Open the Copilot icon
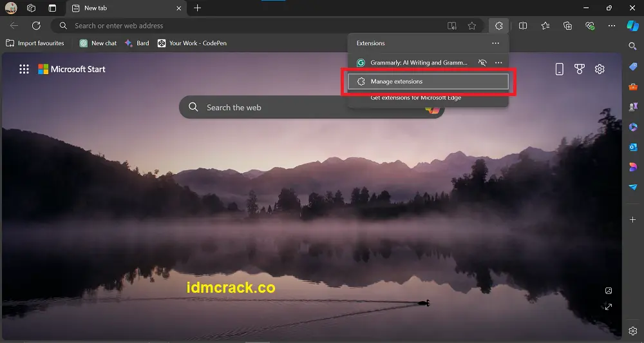Screen dimensions: 644x343 click(632, 26)
